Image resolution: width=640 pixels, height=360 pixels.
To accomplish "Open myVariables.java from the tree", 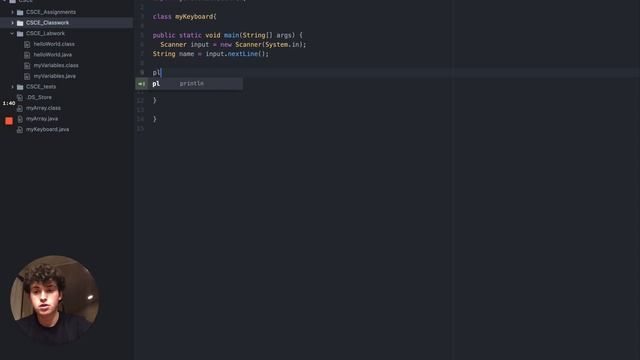I will (x=55, y=76).
